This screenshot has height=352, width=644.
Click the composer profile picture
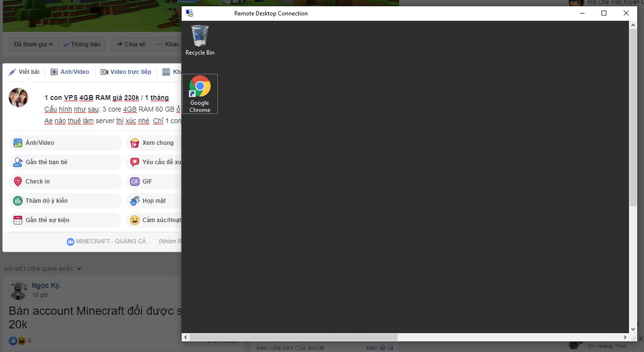point(18,98)
